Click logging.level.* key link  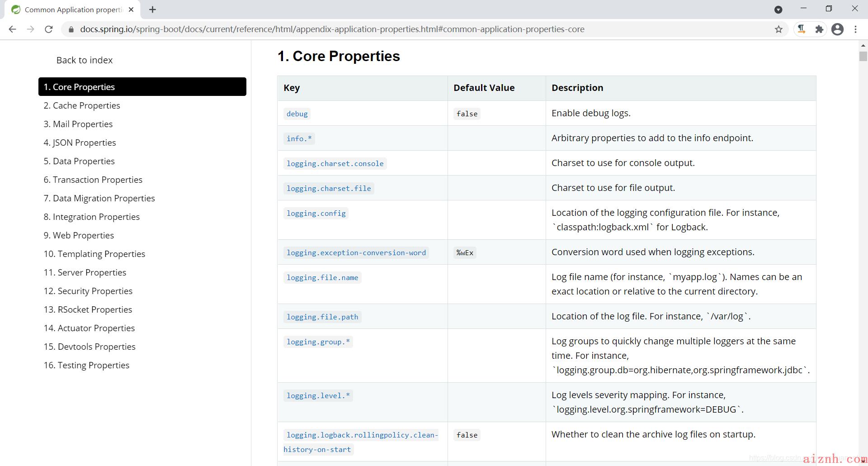click(x=318, y=396)
